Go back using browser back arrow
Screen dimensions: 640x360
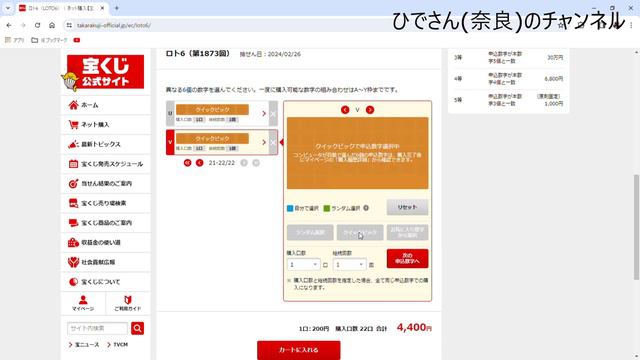(x=9, y=25)
